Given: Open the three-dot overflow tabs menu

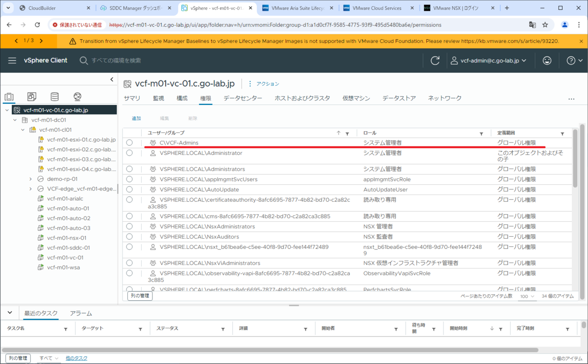Looking at the screenshot, I should pyautogui.click(x=571, y=99).
